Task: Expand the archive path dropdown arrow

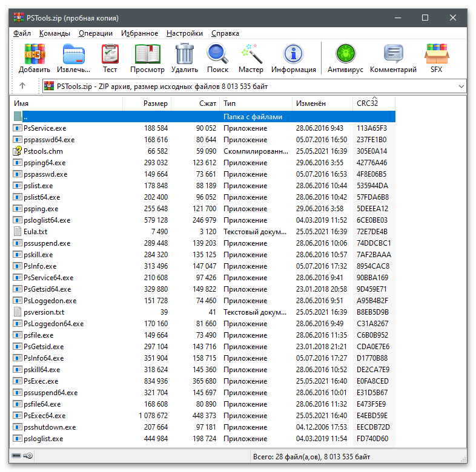Action: (x=461, y=87)
